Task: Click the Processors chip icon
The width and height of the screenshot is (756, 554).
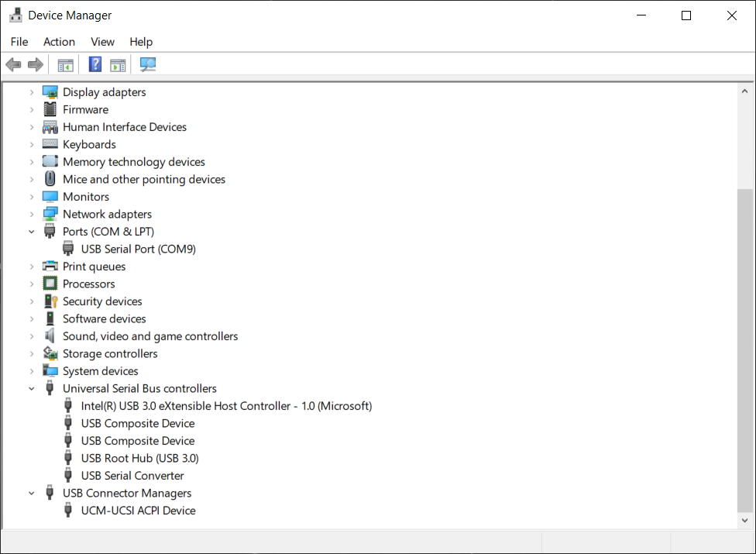Action: click(50, 284)
